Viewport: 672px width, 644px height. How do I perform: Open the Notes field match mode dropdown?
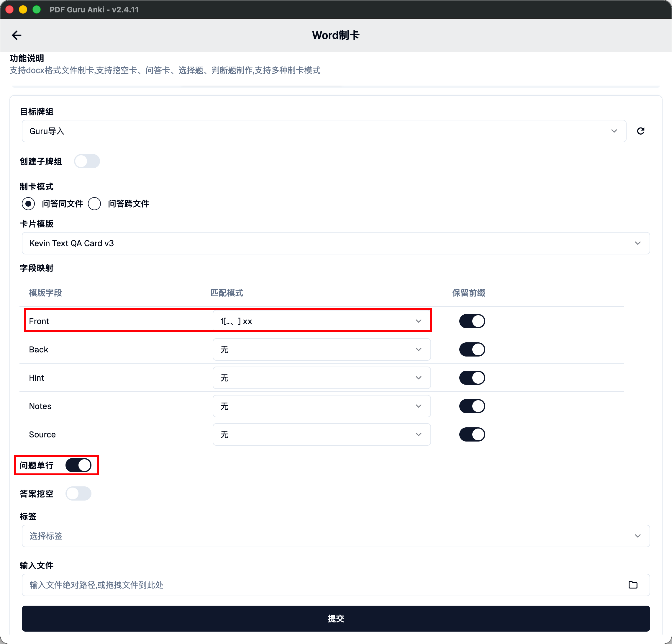coord(321,406)
